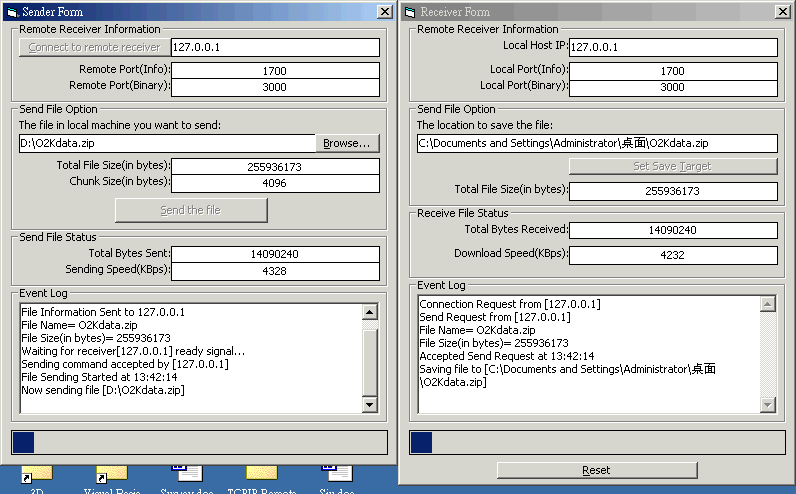Viewport: 796px width, 494px height.
Task: Click the Receiver Form title bar icon
Action: (410, 12)
